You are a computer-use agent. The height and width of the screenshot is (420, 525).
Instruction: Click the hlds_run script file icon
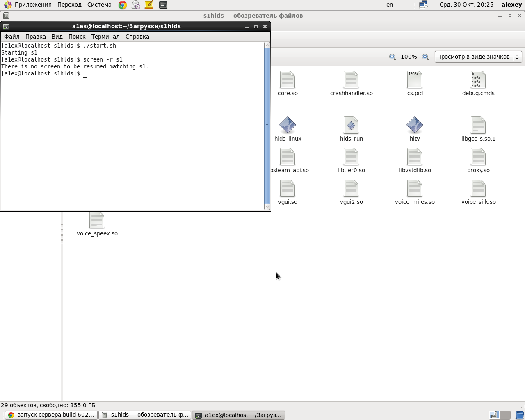351,125
